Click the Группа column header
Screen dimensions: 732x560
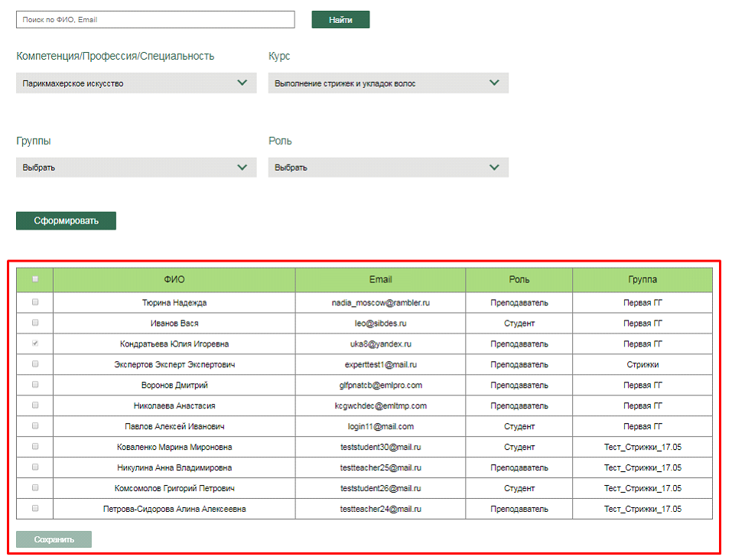643,280
